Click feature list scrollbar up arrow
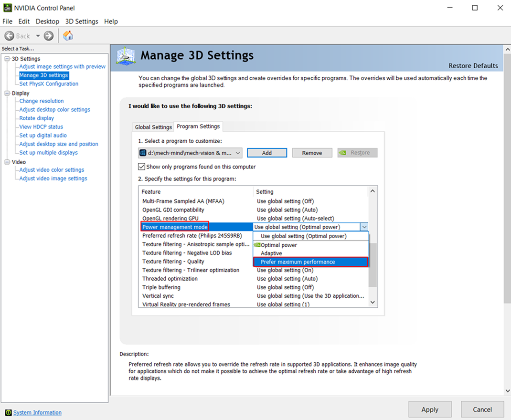This screenshot has width=511, height=420. 373,191
